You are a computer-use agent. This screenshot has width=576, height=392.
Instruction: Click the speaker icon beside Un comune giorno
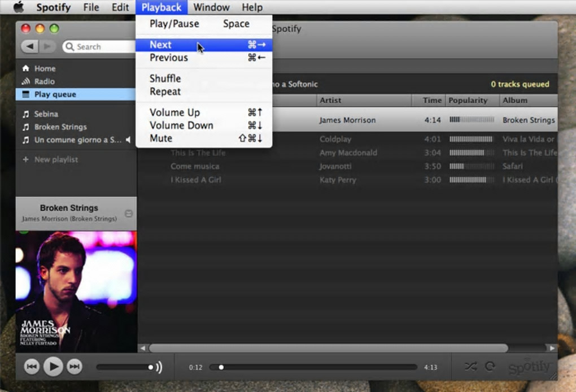(128, 140)
